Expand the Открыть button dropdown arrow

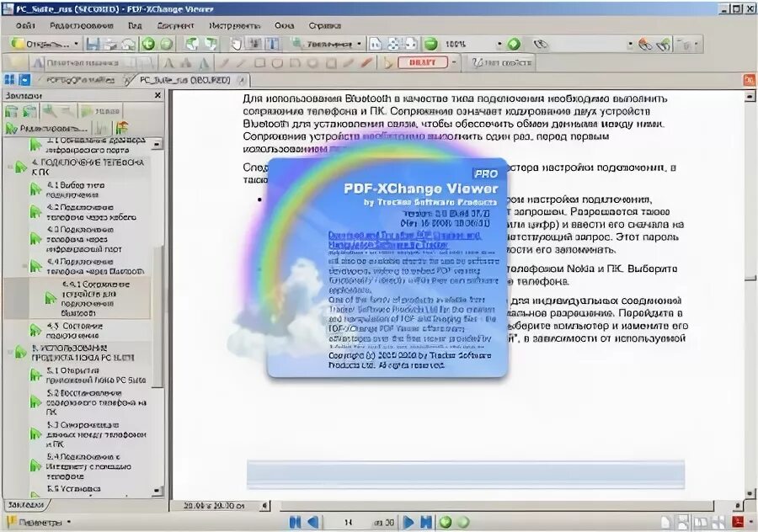click(x=77, y=44)
